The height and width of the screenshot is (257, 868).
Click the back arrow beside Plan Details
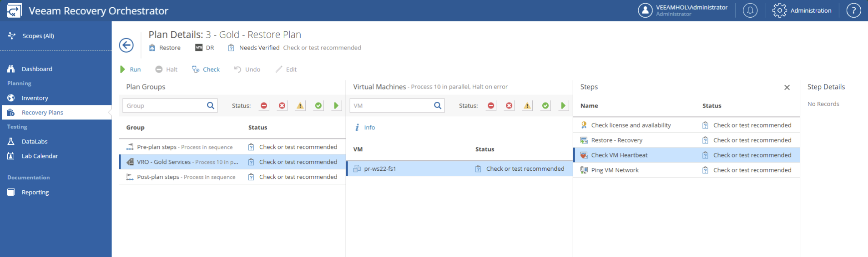126,45
